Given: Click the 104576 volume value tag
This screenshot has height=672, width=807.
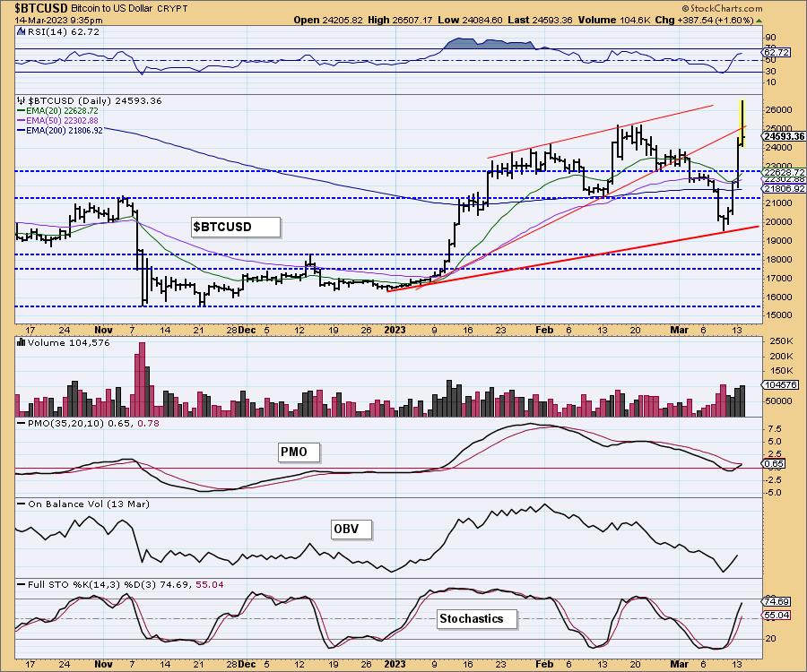Looking at the screenshot, I should (x=780, y=384).
